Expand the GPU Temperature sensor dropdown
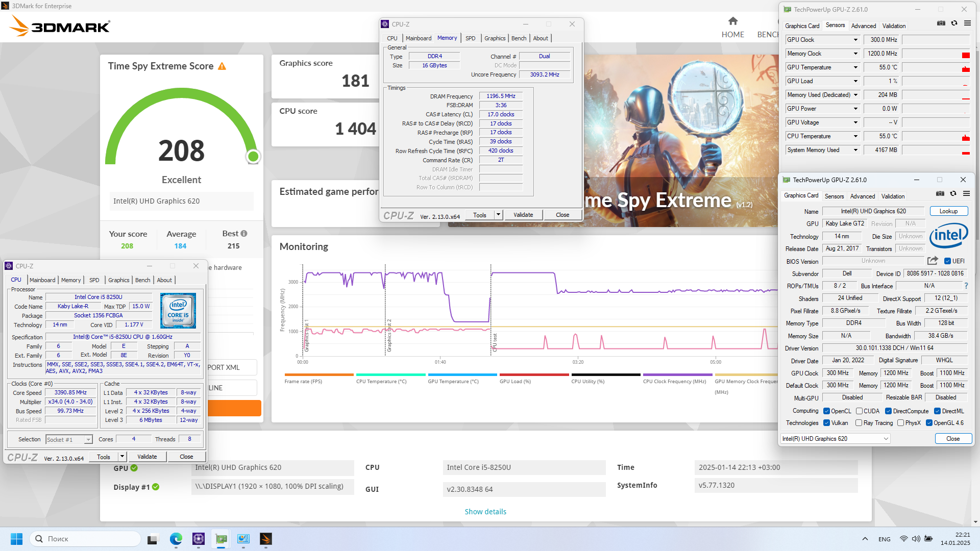 855,67
